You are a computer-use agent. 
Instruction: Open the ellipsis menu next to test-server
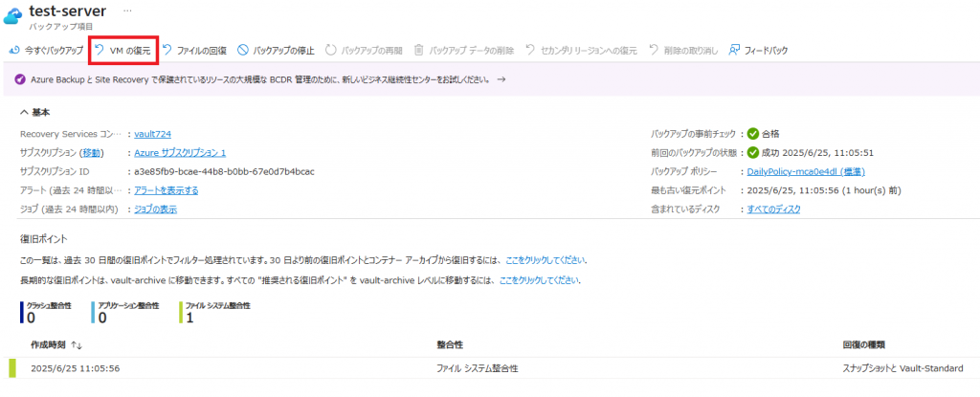pyautogui.click(x=127, y=11)
